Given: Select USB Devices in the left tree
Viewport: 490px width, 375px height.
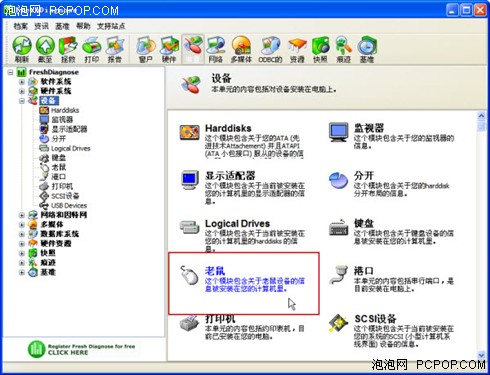Looking at the screenshot, I should [x=69, y=205].
